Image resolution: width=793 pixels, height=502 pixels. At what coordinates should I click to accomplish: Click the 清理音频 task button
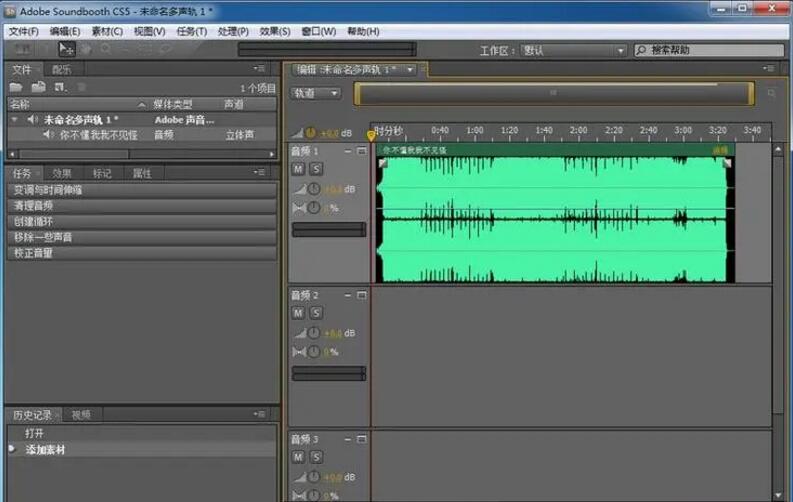point(141,205)
